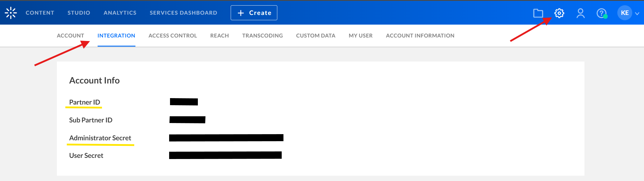The height and width of the screenshot is (181, 644).
Task: Select the redacted Partner ID value
Action: (184, 102)
